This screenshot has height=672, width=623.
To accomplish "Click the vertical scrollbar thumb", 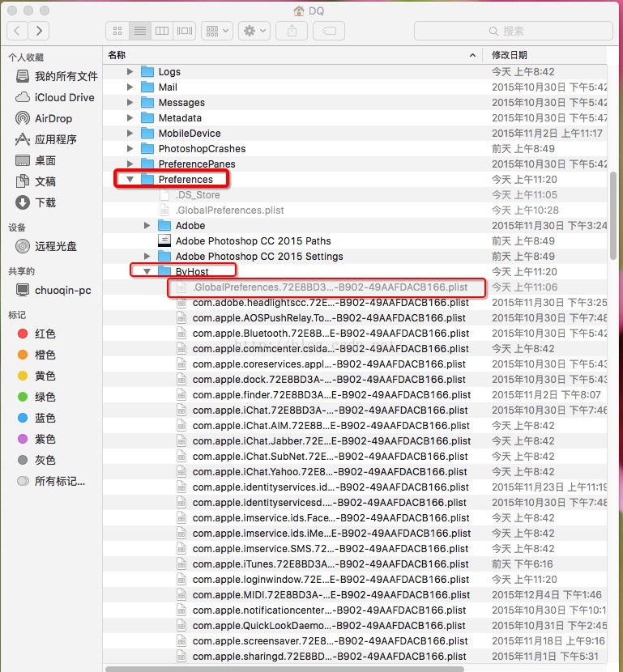I will pos(612,215).
